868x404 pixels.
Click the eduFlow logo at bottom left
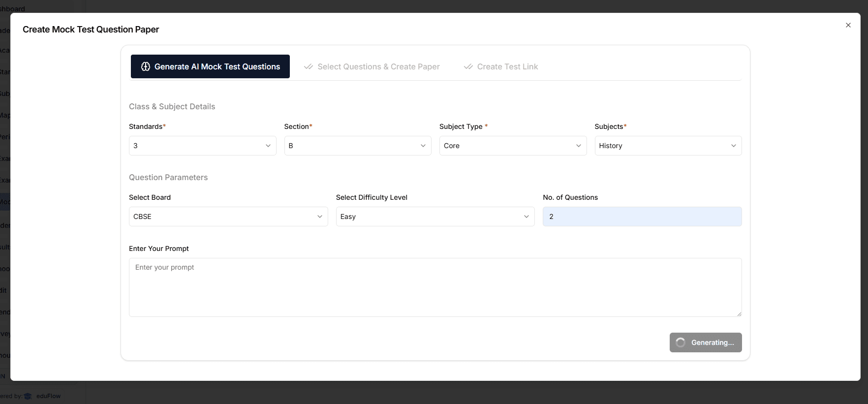pos(28,396)
